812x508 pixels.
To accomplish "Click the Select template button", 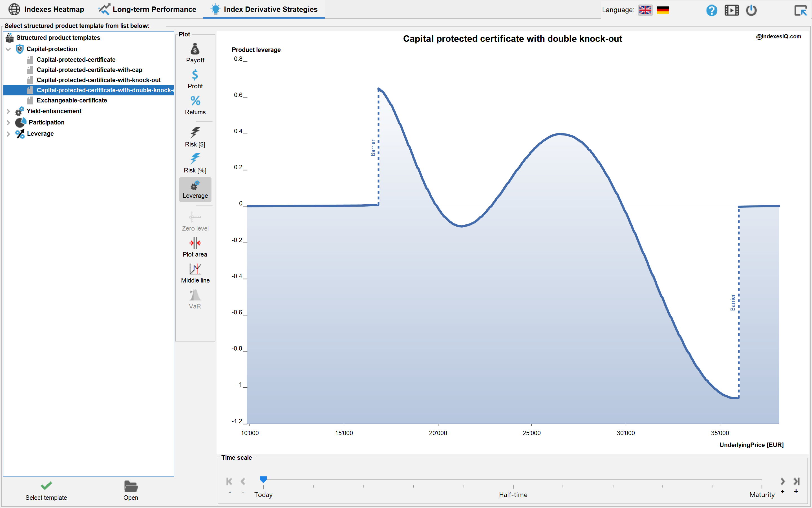I will (46, 491).
